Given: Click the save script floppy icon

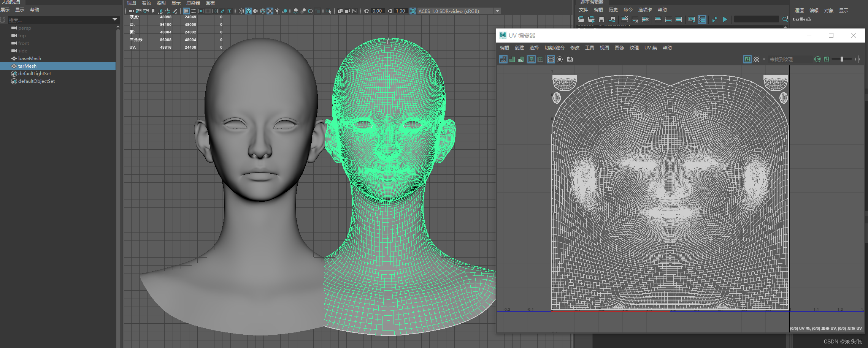Looking at the screenshot, I should pos(601,19).
